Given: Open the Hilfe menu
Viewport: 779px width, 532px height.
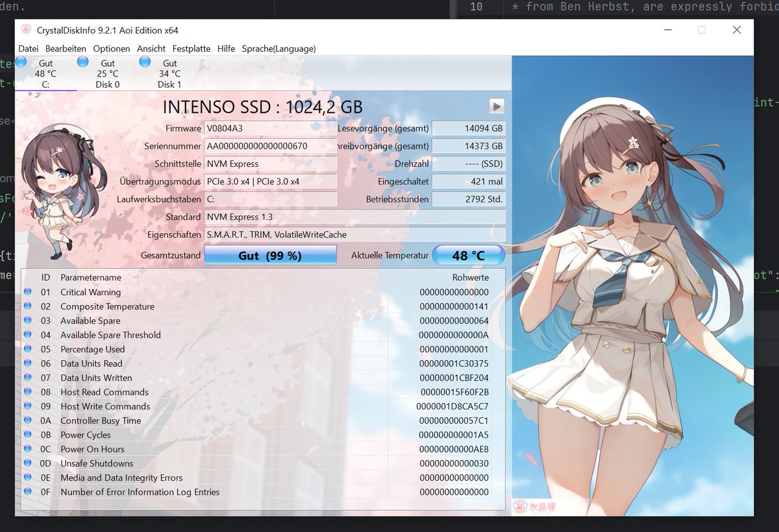Looking at the screenshot, I should click(226, 49).
